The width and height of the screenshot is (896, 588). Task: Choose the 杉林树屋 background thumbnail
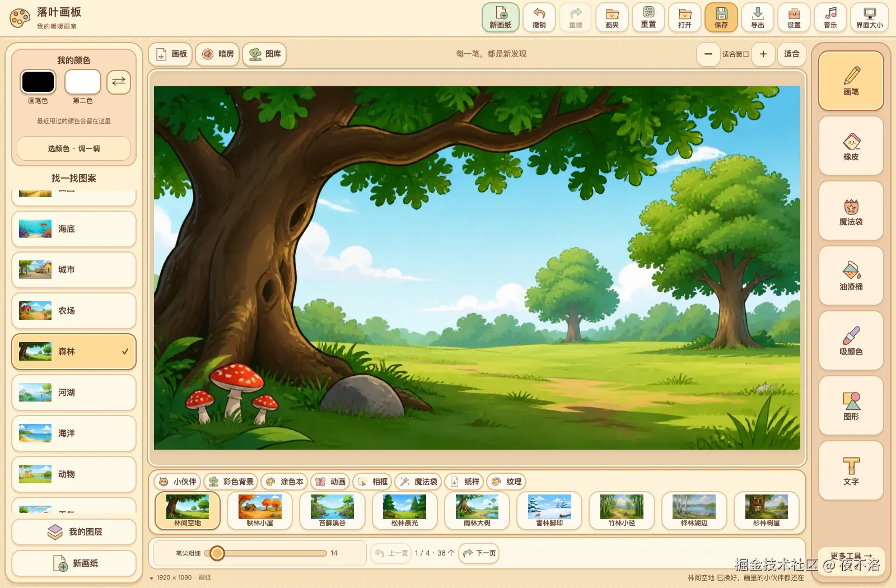767,511
